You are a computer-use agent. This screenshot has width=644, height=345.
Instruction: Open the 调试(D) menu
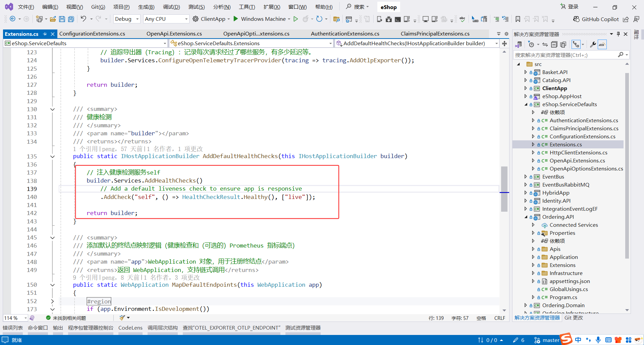click(171, 7)
